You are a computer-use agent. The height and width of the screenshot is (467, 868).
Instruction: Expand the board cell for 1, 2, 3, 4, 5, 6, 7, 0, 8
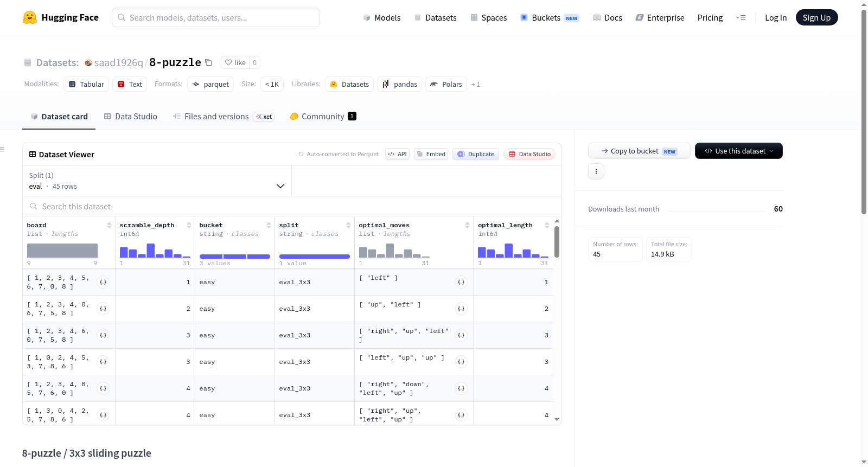point(103,282)
